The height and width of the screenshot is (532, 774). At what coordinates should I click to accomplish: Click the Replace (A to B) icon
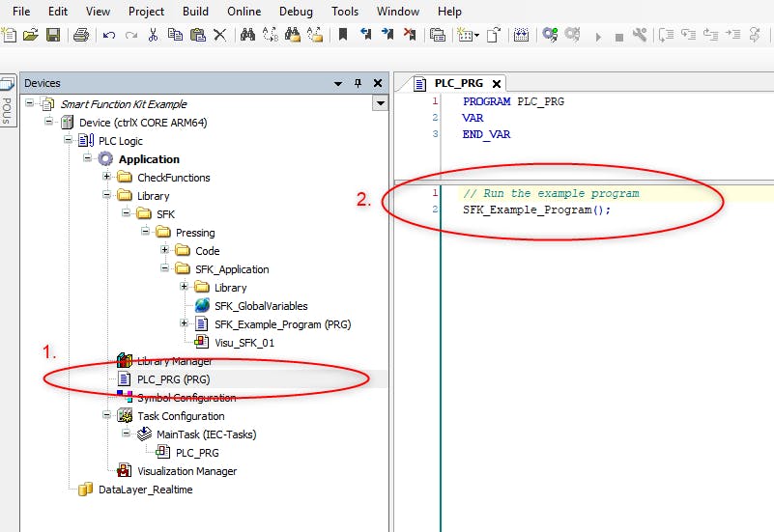coord(270,35)
